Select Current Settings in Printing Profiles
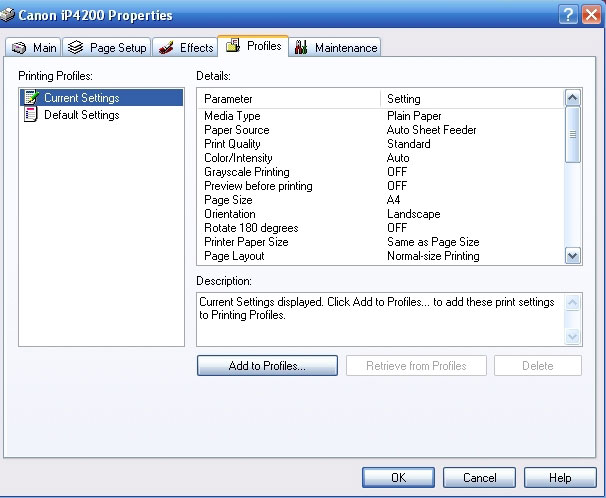Image resolution: width=606 pixels, height=498 pixels. coord(102,97)
